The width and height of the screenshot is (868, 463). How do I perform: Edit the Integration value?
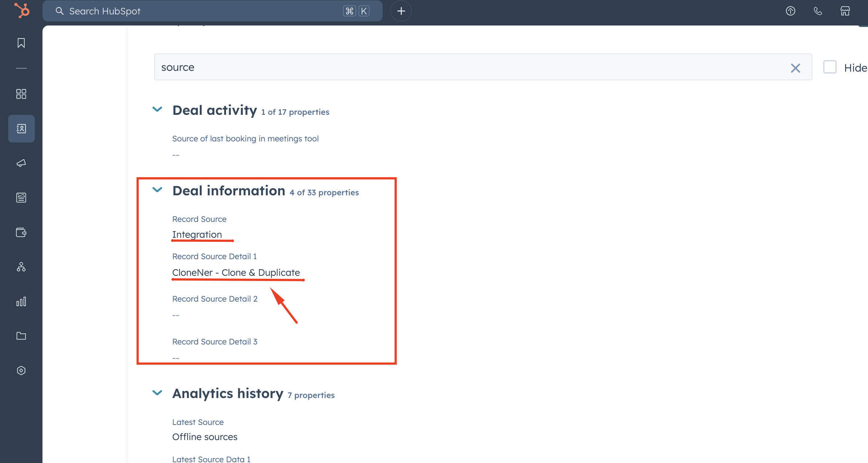[x=197, y=234]
